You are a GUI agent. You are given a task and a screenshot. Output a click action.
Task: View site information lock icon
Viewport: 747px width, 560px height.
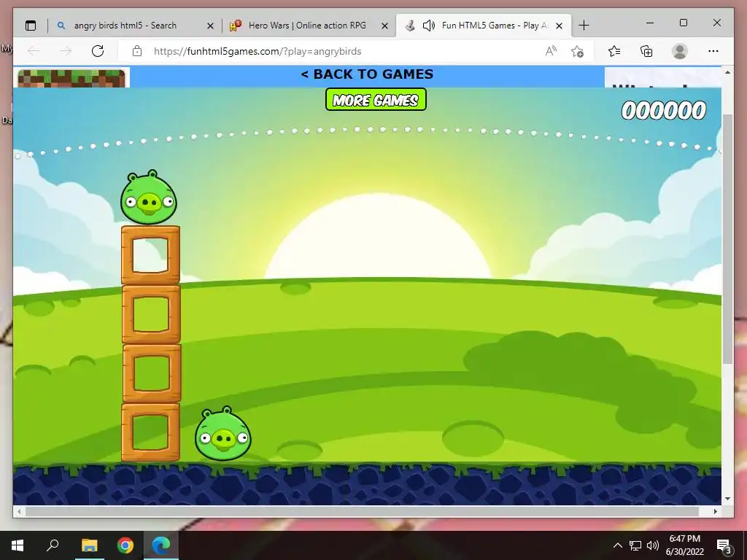point(136,51)
